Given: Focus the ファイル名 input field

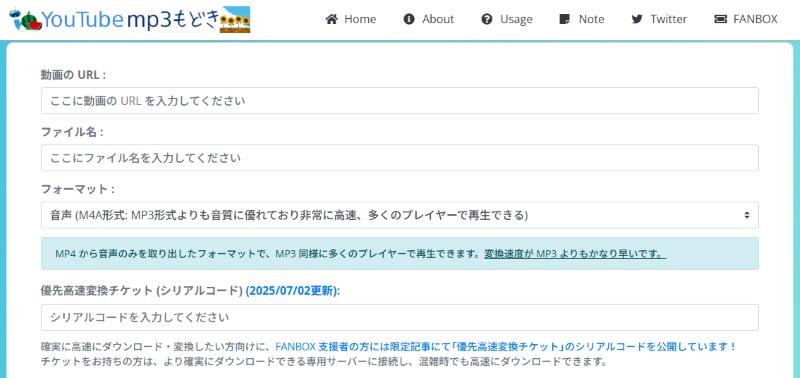Looking at the screenshot, I should pos(399,158).
